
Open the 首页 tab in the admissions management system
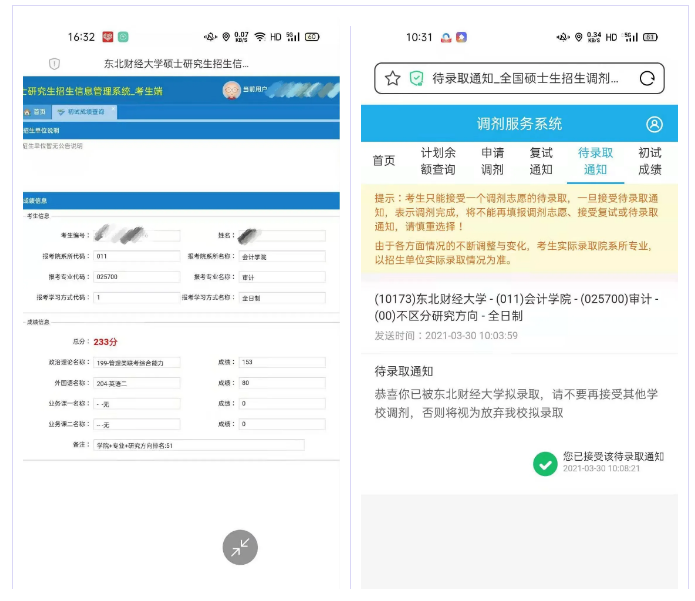pos(35,112)
